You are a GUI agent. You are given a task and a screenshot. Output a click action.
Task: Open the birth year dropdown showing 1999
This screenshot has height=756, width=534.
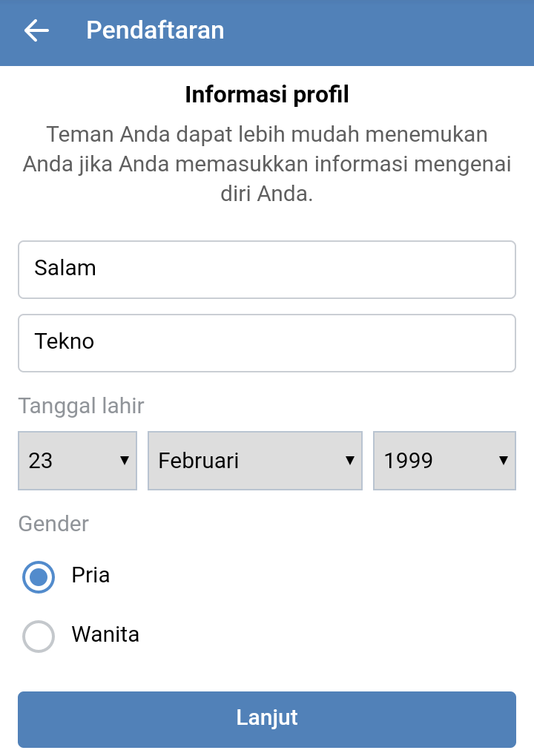444,460
